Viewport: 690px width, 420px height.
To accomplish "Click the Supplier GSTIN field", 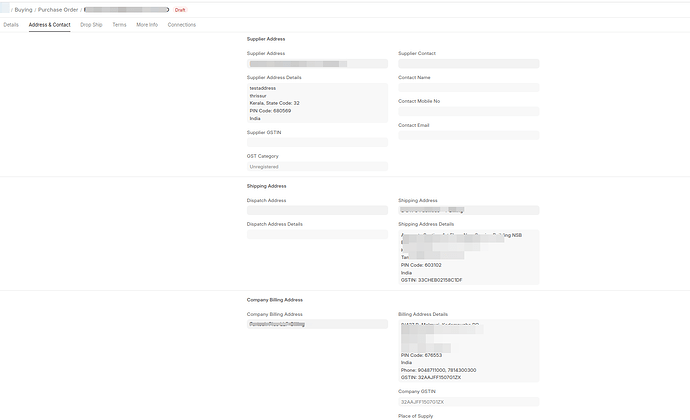I will pyautogui.click(x=317, y=142).
